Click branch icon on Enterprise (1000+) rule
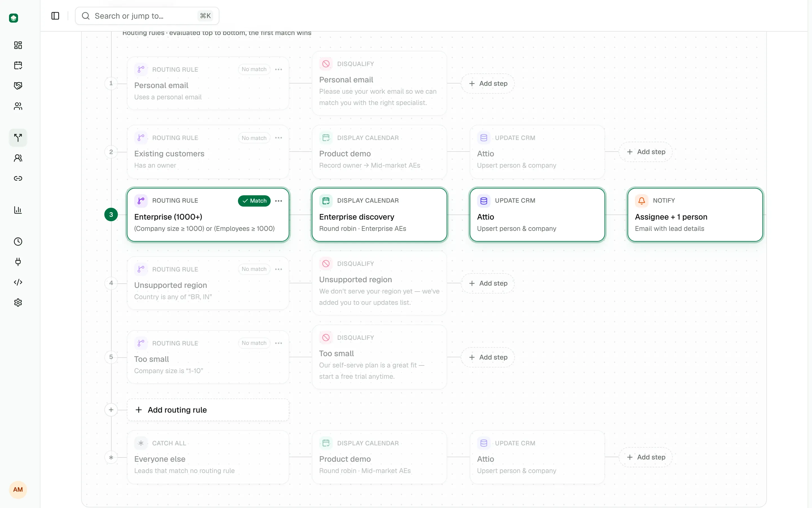Screen dimensions: 812x508 141,201
